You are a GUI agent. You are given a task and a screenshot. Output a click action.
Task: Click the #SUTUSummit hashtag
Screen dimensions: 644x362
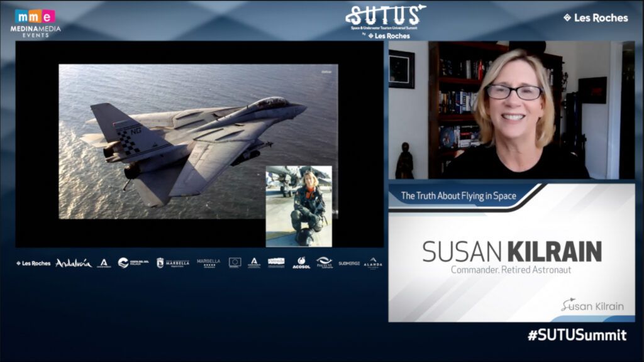577,335
